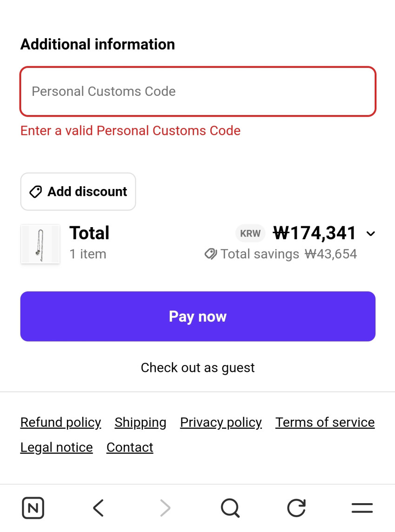View the Privacy policy link
Screen dimensions: 395x532
pos(221,422)
